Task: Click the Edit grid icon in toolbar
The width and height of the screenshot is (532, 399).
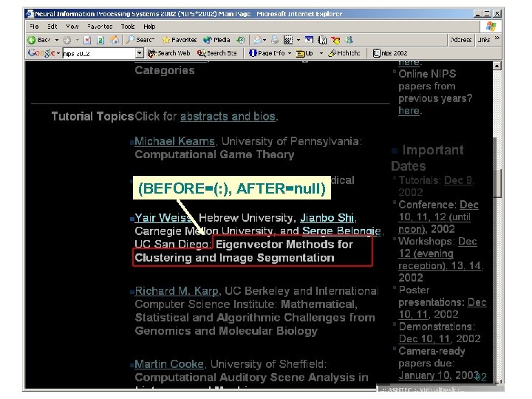Action: click(x=288, y=40)
